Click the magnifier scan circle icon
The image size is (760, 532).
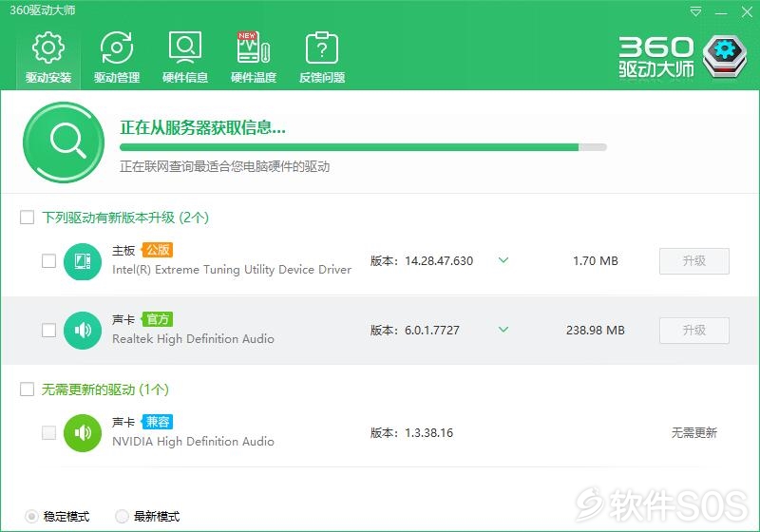coord(64,142)
